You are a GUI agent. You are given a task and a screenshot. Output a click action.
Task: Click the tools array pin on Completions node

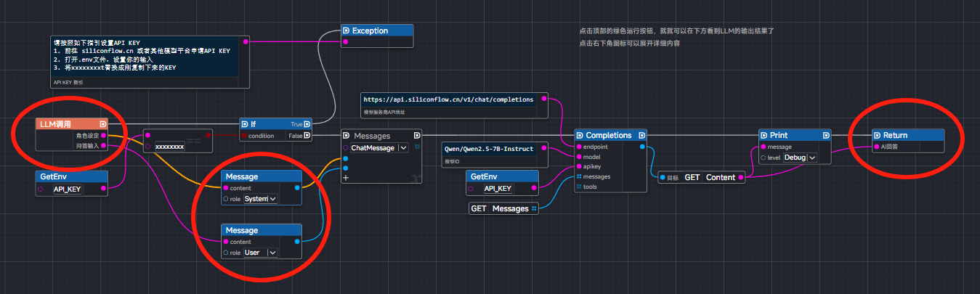click(579, 187)
